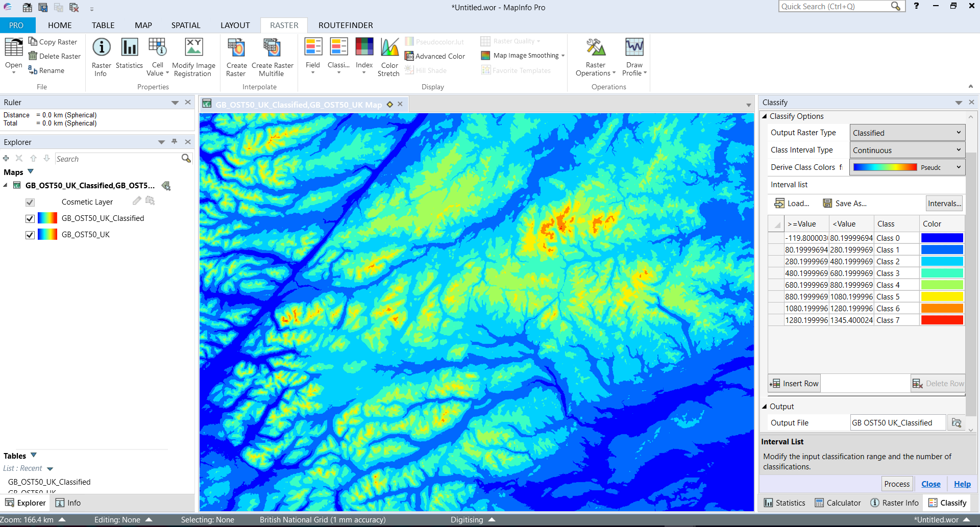Open Map Image Smoothing dropdown
Screen dimensions: 980x527
[x=563, y=56]
